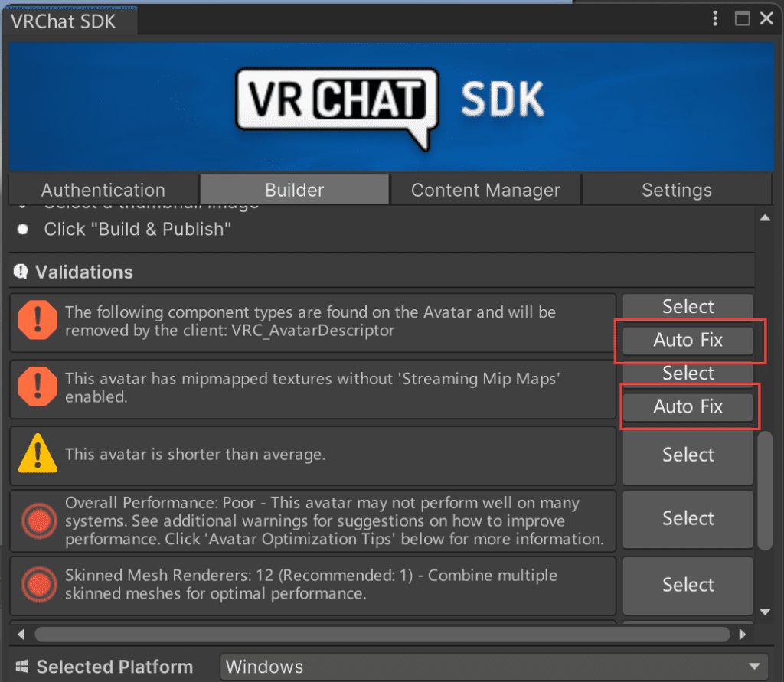The image size is (784, 682).
Task: Switch to the Authentication tab
Action: coord(103,190)
